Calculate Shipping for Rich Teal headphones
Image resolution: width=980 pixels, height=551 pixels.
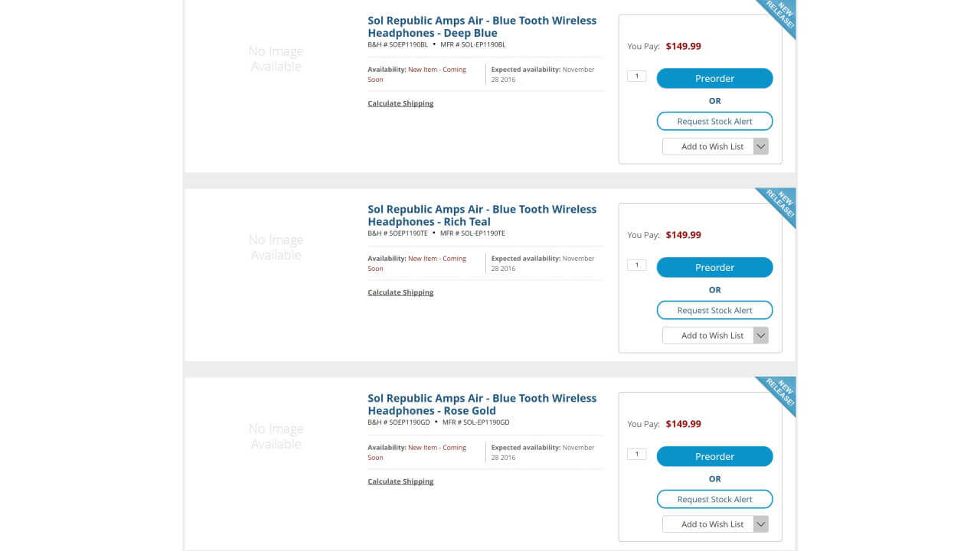[400, 293]
